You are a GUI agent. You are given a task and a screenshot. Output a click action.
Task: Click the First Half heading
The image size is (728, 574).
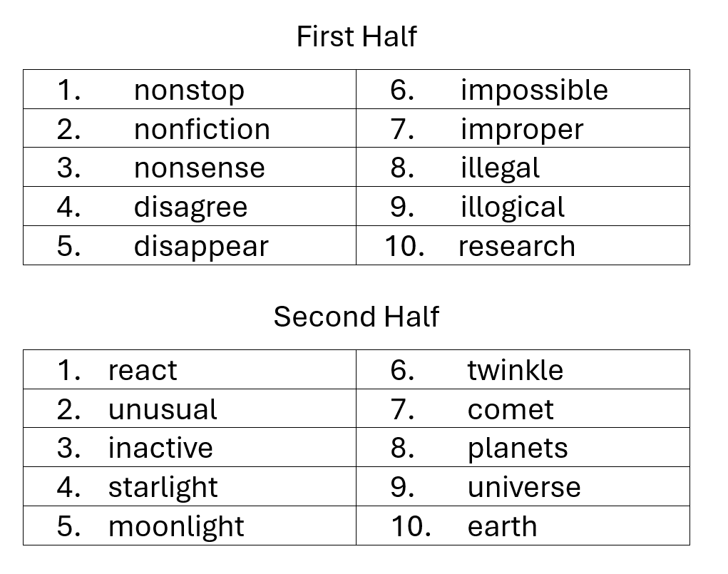coord(357,36)
